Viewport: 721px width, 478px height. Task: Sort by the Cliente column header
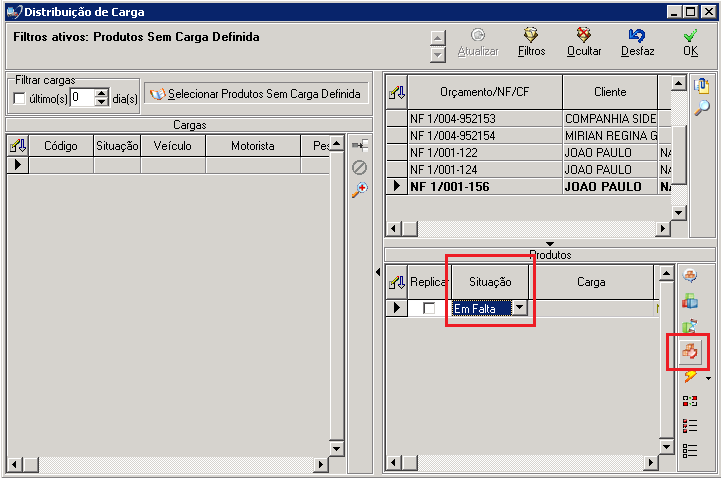click(610, 92)
